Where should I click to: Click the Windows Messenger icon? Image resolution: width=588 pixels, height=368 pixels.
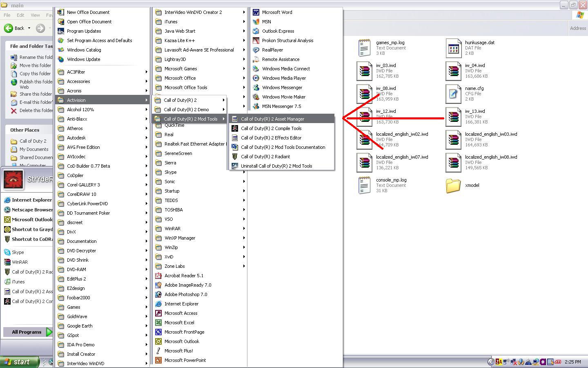coord(256,88)
